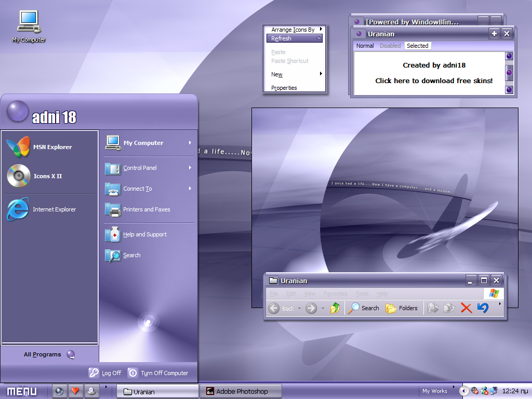Open Icons X II in start menu
Screen dimensions: 532x399
coord(35,176)
